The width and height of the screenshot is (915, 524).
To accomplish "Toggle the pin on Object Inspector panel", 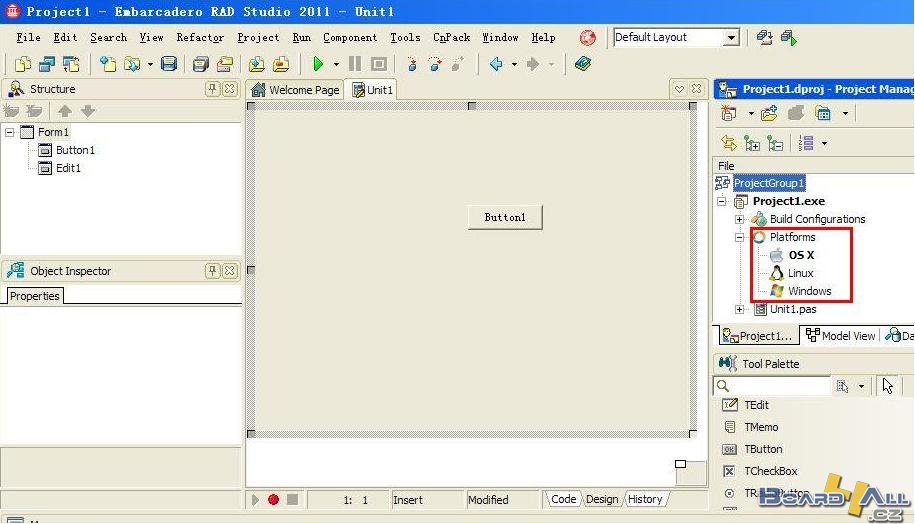I will [x=212, y=271].
